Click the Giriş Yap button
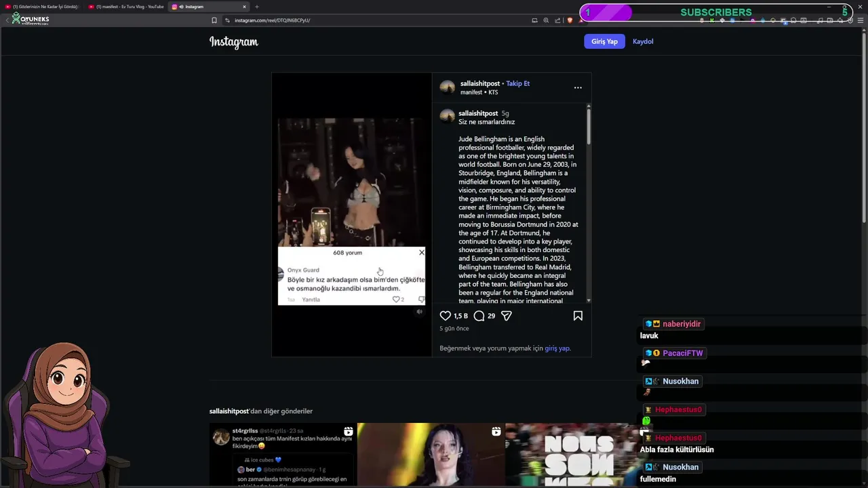The height and width of the screenshot is (488, 868). click(x=604, y=41)
